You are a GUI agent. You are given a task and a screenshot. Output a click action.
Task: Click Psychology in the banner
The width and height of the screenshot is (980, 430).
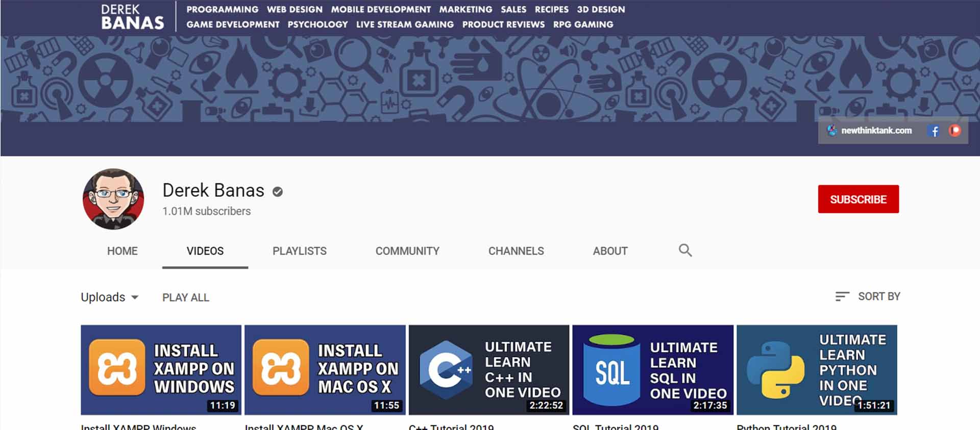(317, 24)
